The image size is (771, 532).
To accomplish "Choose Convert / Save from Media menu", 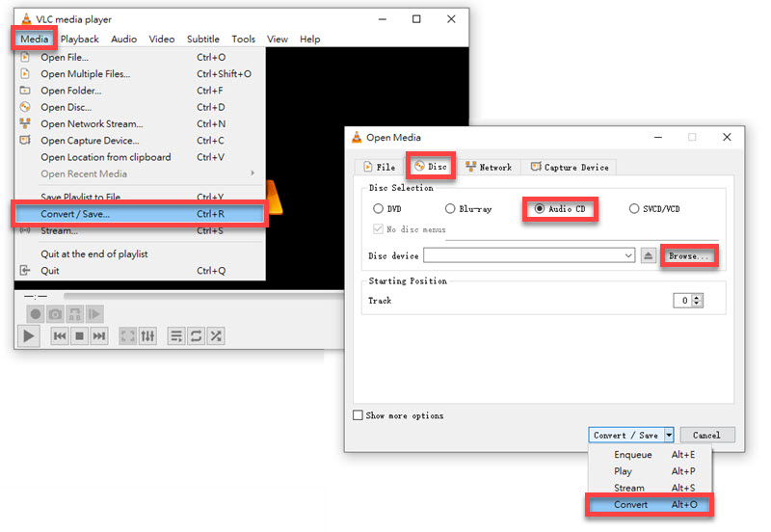I will (x=139, y=214).
